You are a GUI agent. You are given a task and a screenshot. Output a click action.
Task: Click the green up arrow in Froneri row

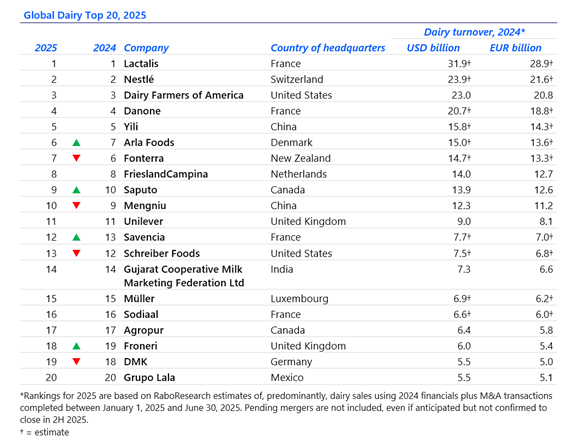click(x=76, y=346)
